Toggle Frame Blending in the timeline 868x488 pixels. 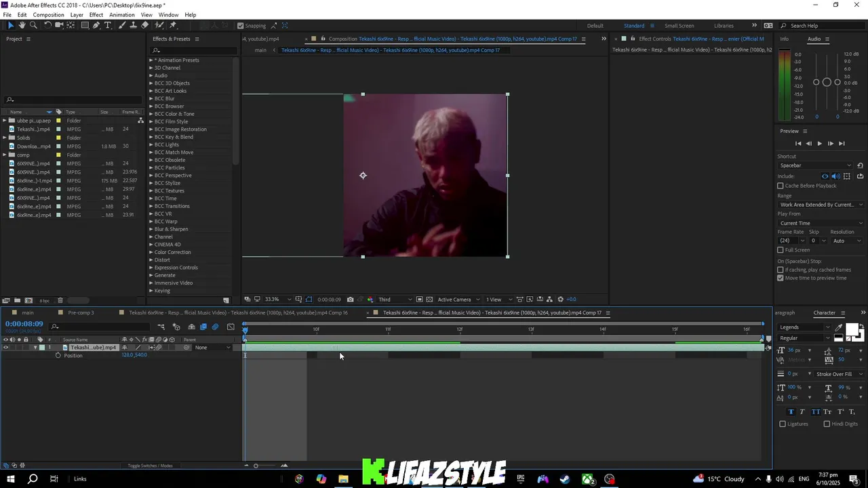click(203, 327)
